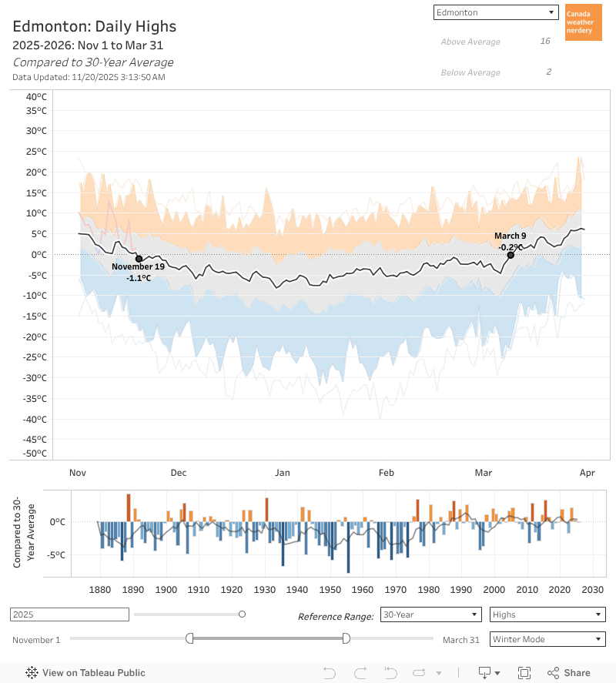This screenshot has width=616, height=683.
Task: Click the left date range handle
Action: pyautogui.click(x=189, y=638)
